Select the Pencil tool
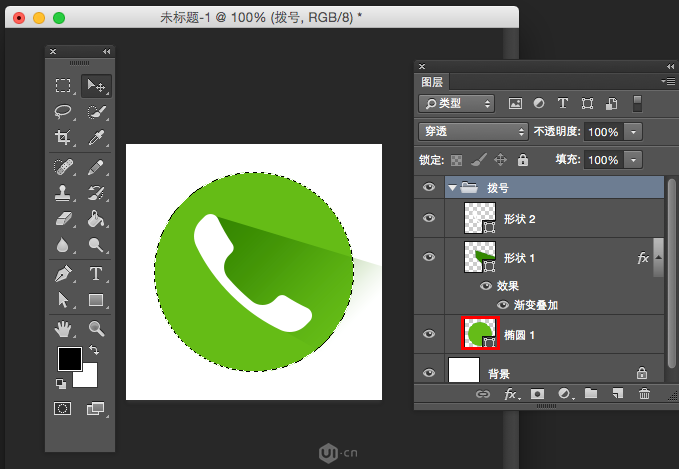 click(96, 167)
